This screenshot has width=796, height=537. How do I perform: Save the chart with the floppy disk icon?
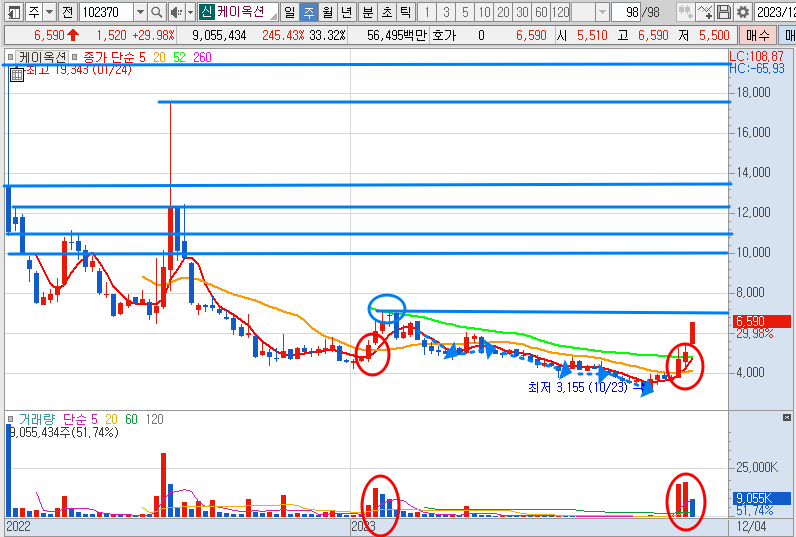tap(723, 12)
